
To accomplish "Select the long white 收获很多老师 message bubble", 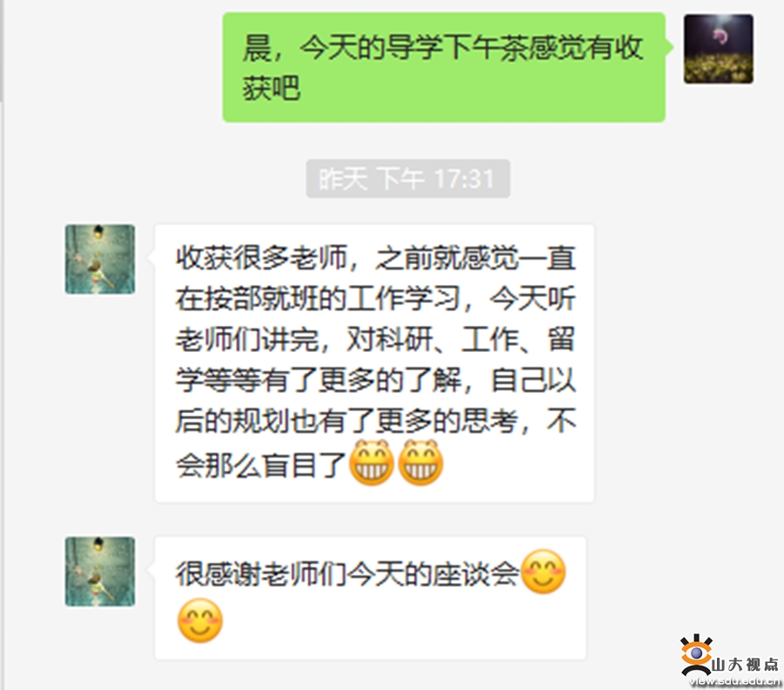I will (x=375, y=363).
